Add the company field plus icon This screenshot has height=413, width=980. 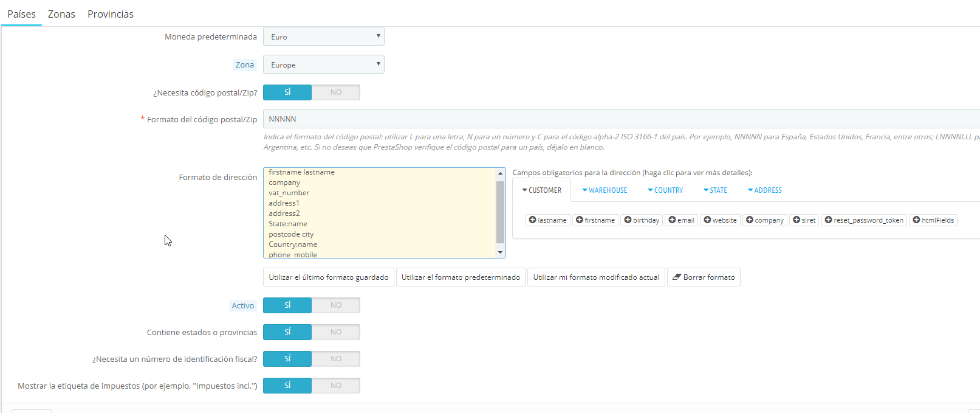pyautogui.click(x=750, y=220)
